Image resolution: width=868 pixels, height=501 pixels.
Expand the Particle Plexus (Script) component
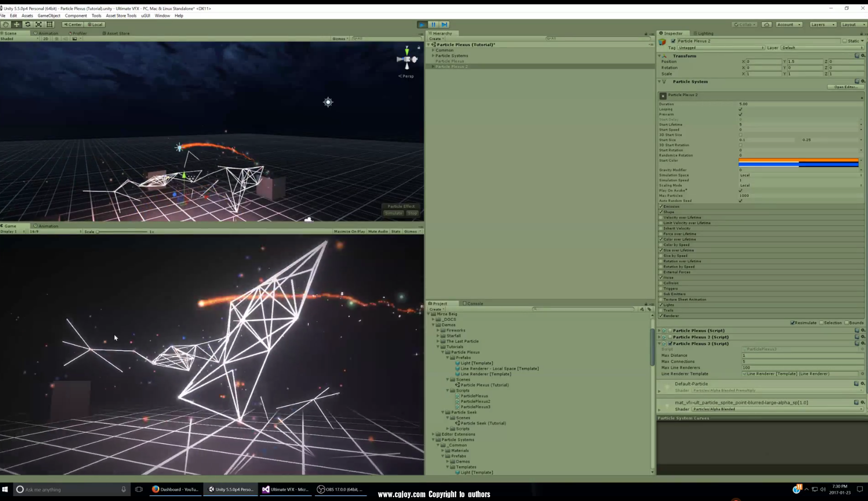[659, 330]
